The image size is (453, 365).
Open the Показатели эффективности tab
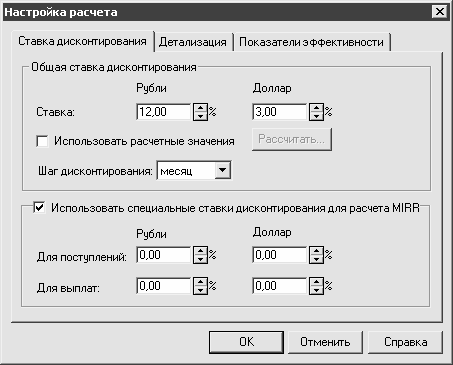[x=312, y=42]
